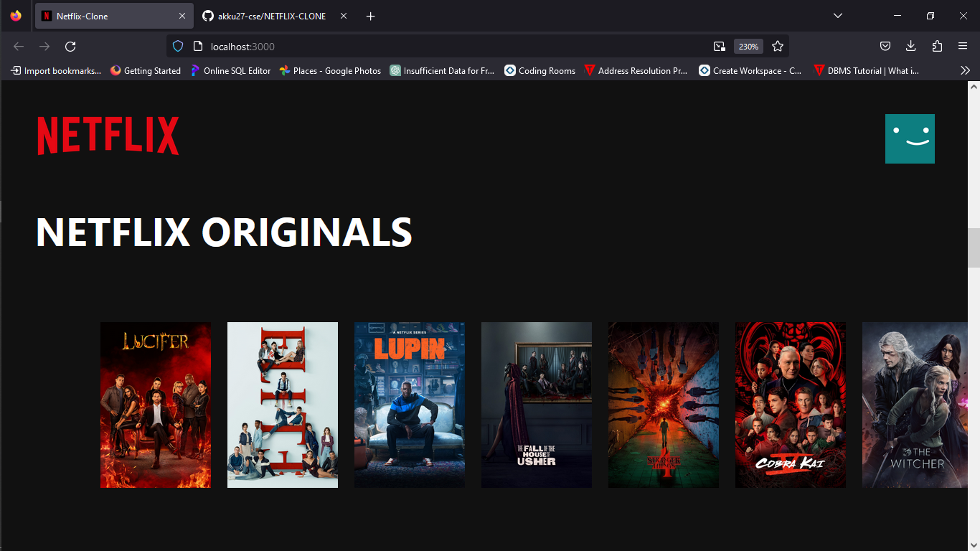This screenshot has height=551, width=980.
Task: Open the Firefox application menu
Action: click(962, 46)
